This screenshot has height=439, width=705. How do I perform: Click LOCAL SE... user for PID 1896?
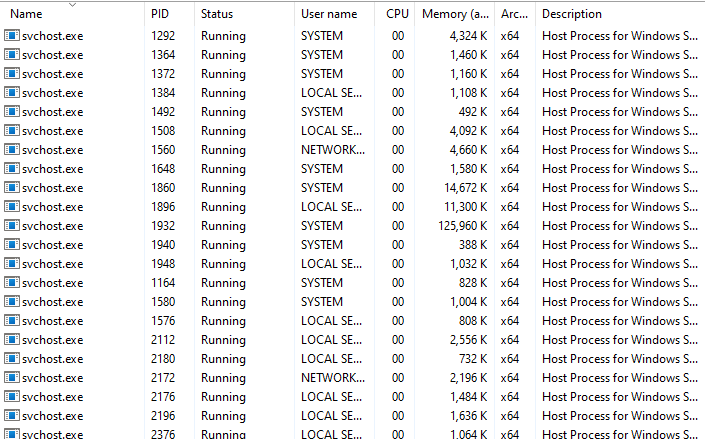(x=331, y=206)
